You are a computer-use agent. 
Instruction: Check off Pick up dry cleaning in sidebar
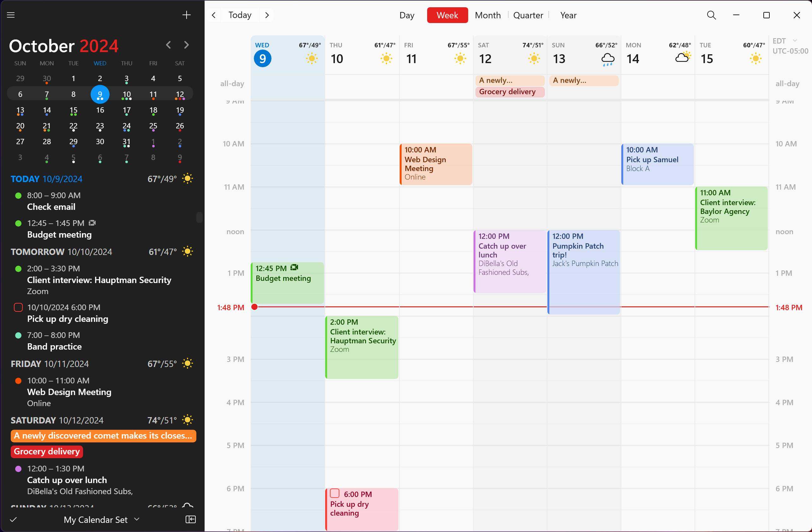coord(18,307)
